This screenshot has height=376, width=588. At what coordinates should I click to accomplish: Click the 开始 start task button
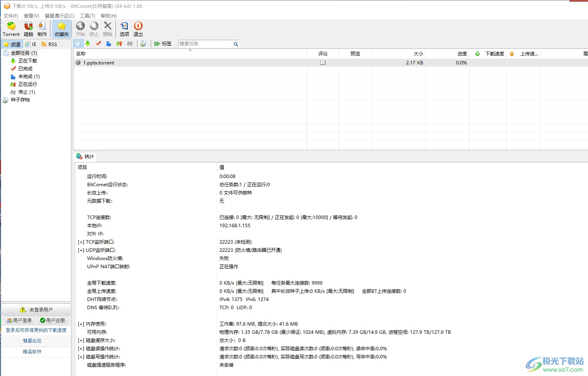pos(80,29)
